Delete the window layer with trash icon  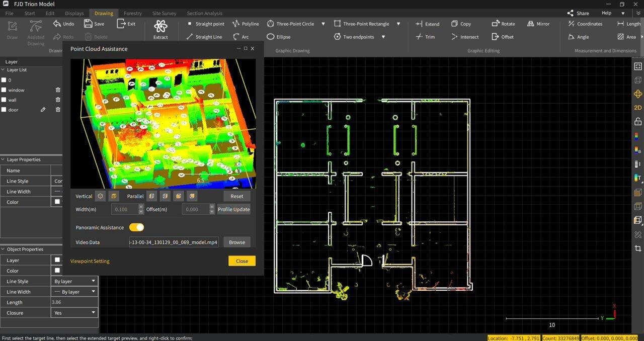click(58, 90)
